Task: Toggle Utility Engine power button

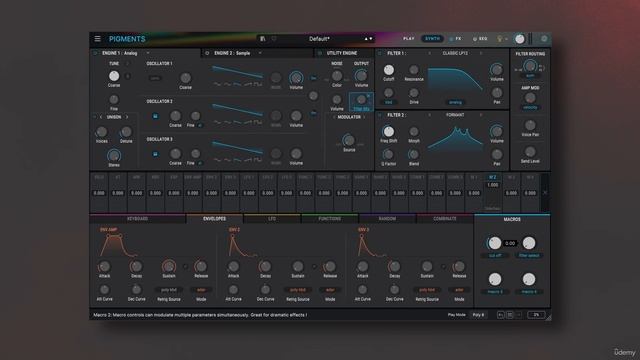Action: point(320,53)
